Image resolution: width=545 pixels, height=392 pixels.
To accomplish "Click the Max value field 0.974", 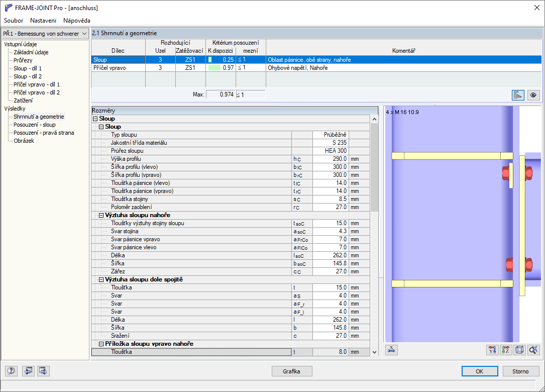I will pyautogui.click(x=221, y=94).
